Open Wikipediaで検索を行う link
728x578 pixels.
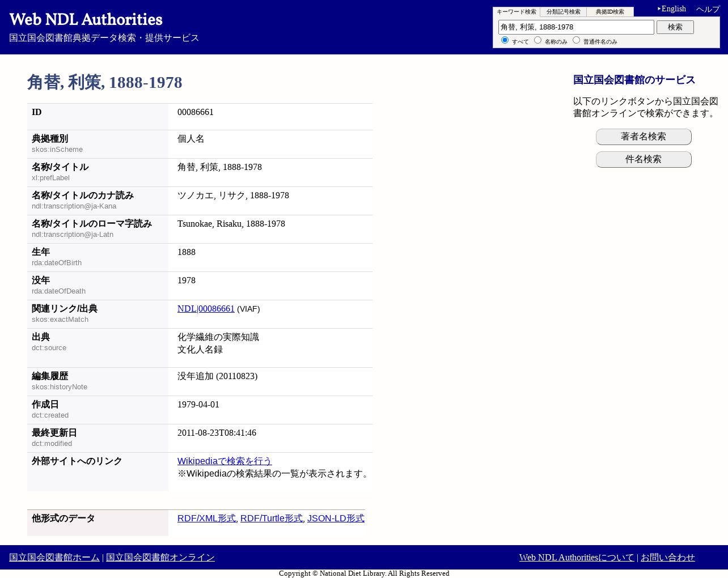pyautogui.click(x=225, y=461)
